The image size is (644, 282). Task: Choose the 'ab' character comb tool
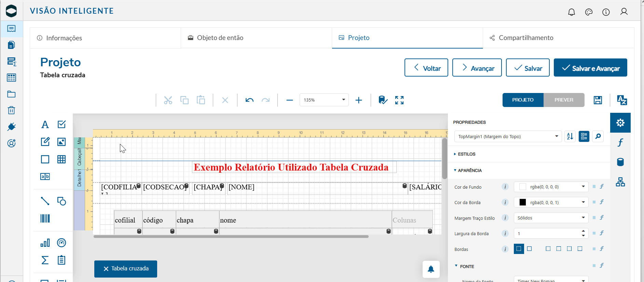45,176
